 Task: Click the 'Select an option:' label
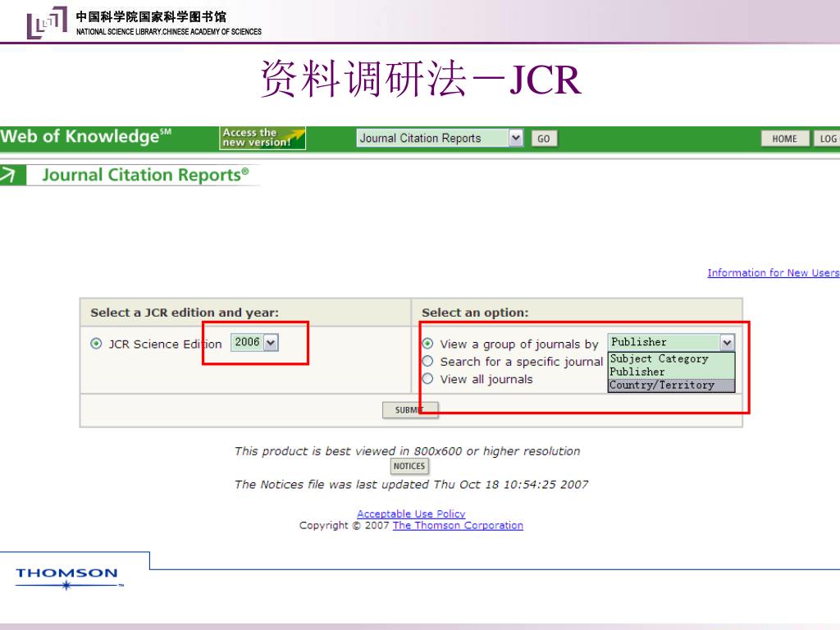(x=475, y=313)
